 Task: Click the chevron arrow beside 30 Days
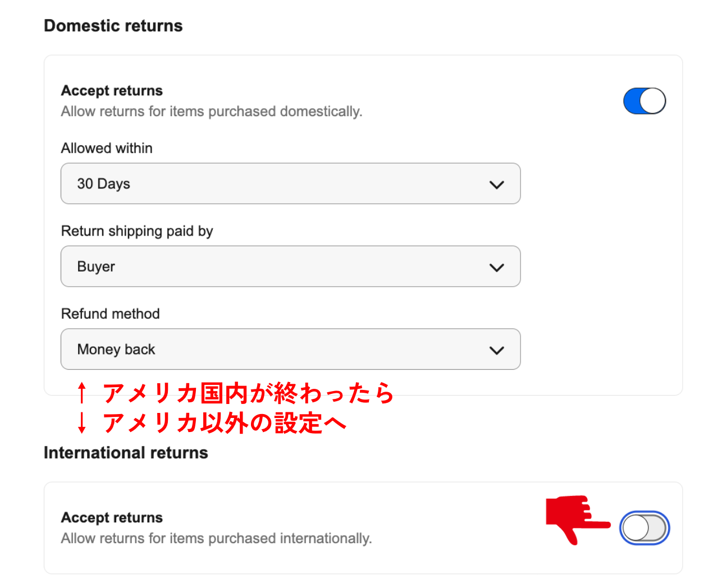coord(496,185)
